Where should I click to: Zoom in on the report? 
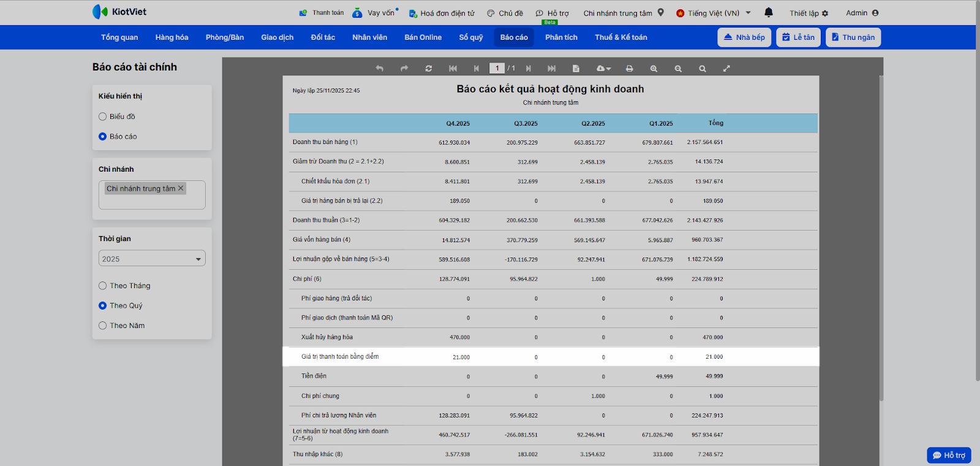[654, 69]
